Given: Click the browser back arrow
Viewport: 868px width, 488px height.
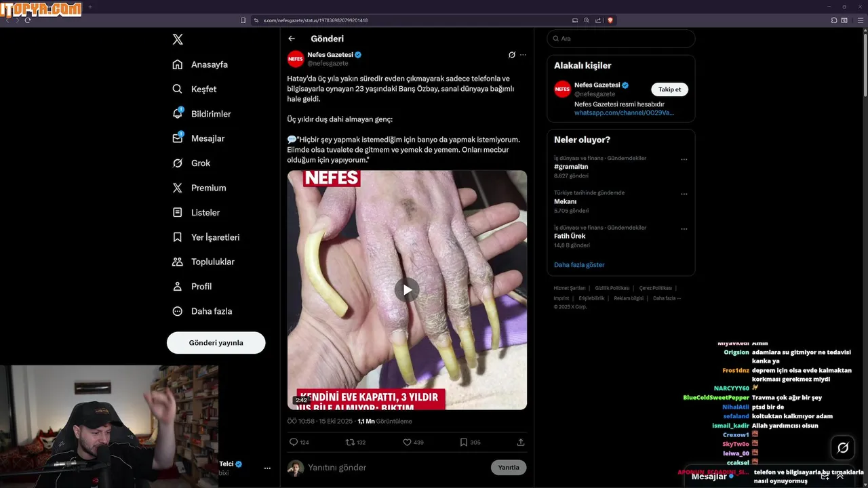Looking at the screenshot, I should pyautogui.click(x=8, y=20).
